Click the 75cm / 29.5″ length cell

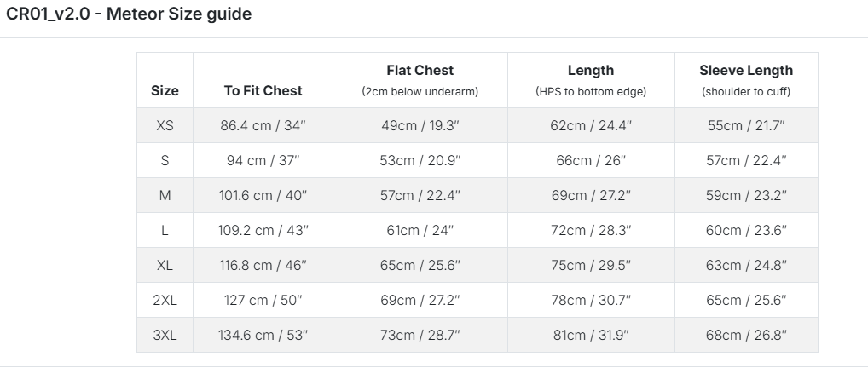(x=591, y=265)
